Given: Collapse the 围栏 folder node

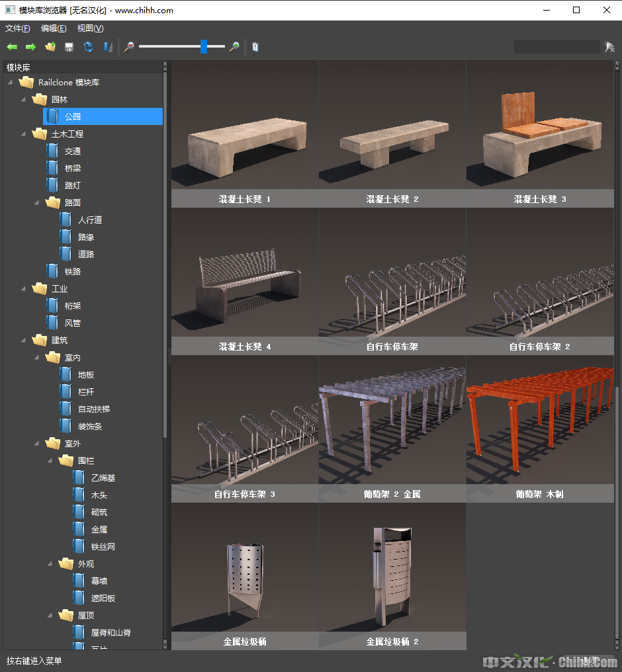Looking at the screenshot, I should click(x=50, y=460).
